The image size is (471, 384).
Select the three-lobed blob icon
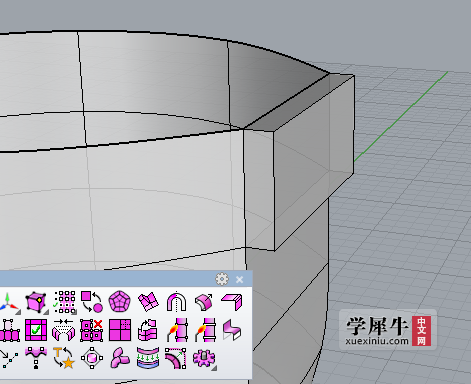tap(120, 358)
